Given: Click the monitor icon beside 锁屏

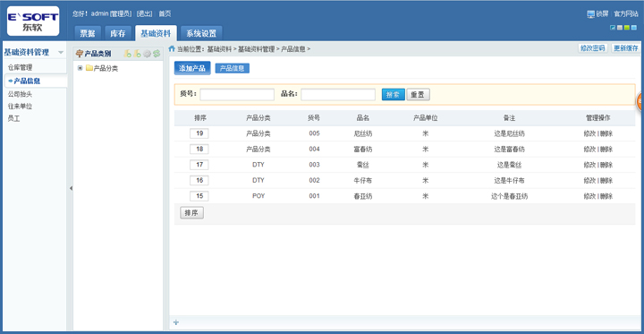Looking at the screenshot, I should tap(590, 14).
